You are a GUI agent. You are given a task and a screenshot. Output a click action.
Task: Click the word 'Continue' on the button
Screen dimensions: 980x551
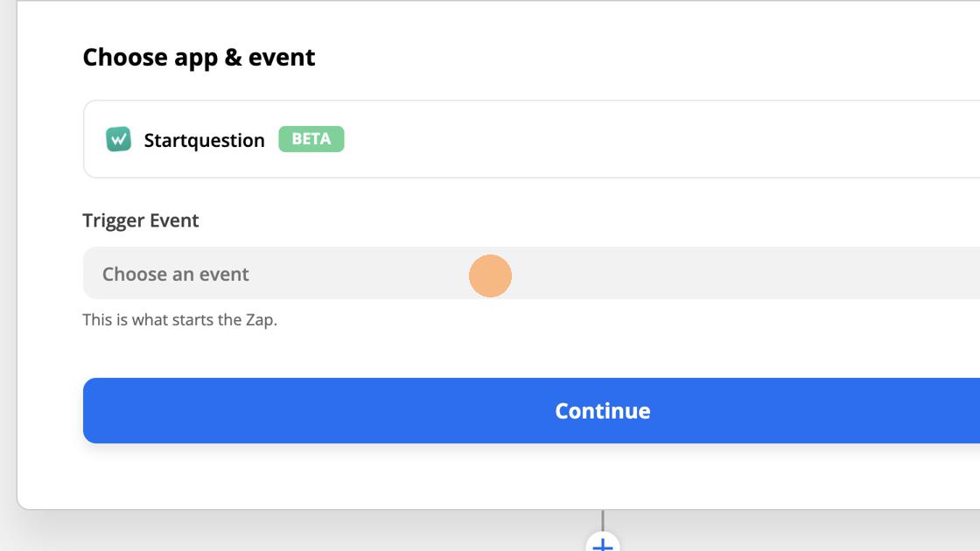click(x=603, y=411)
